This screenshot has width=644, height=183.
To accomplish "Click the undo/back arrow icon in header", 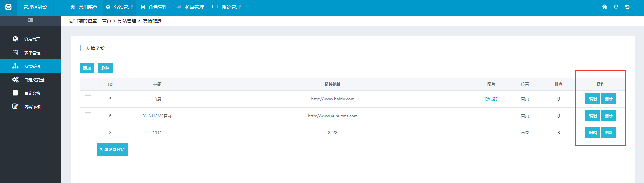I will pos(627,7).
